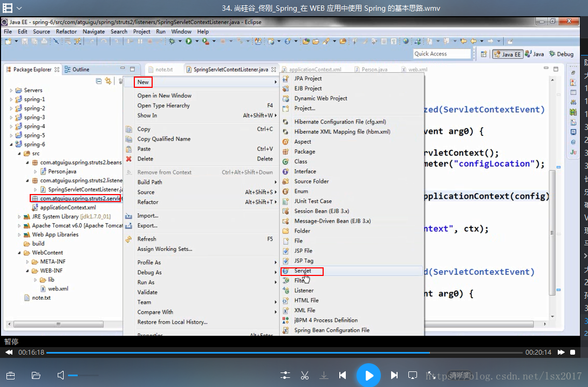Click the Import icon in the context menu
Screen dimensions: 588x387
tap(128, 216)
